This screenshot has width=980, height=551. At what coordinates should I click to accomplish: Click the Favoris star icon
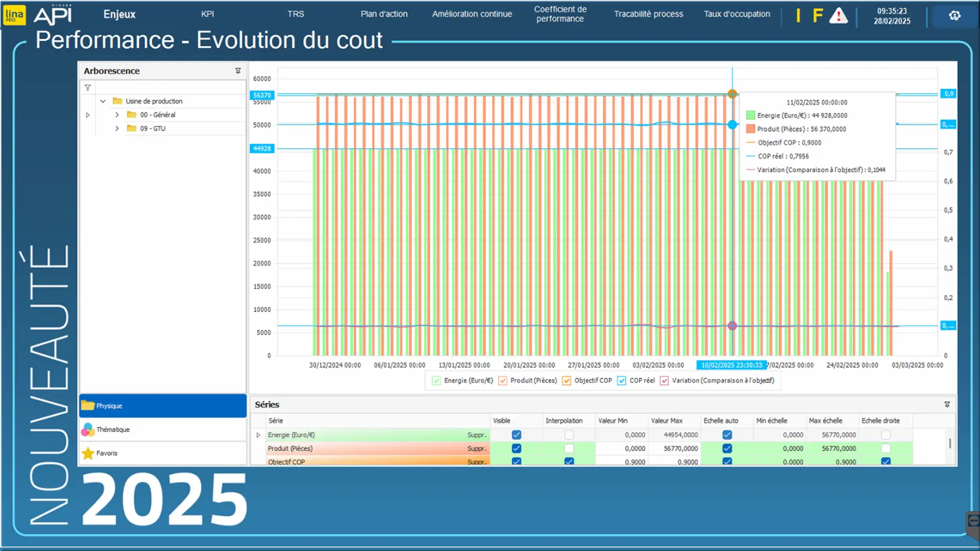(88, 454)
